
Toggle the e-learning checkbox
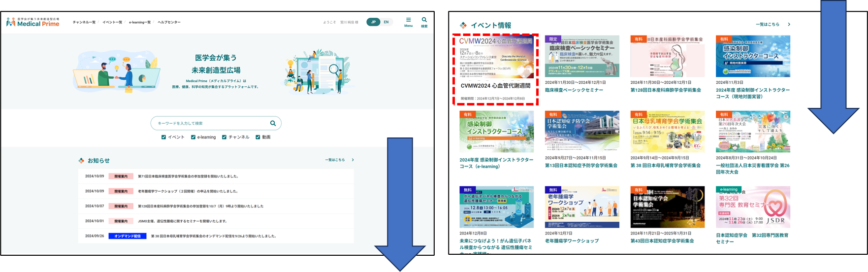coord(193,137)
